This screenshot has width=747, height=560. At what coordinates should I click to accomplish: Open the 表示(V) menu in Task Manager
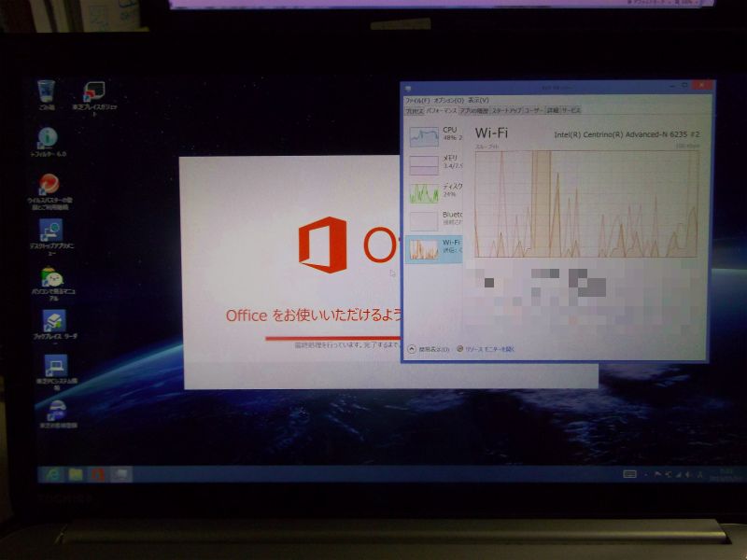point(478,100)
